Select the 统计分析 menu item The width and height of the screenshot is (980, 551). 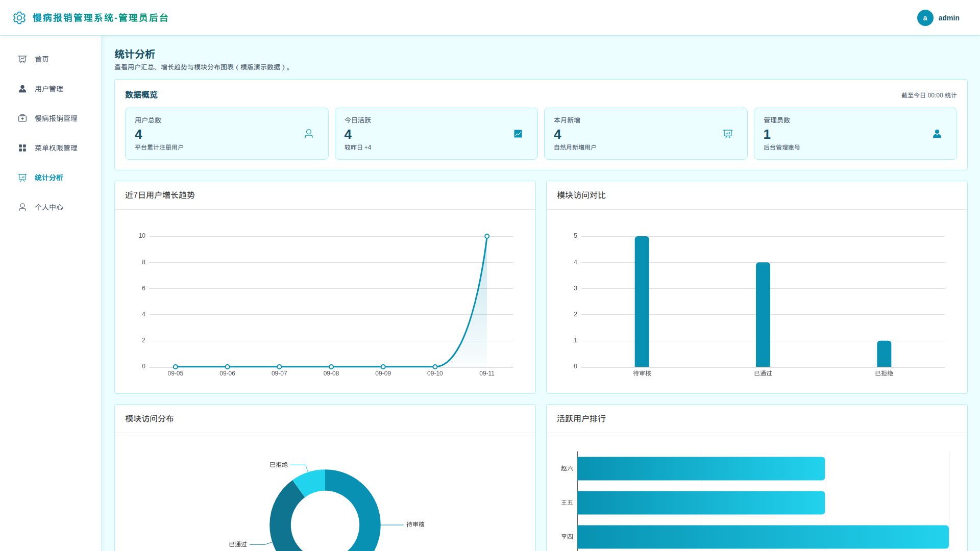51,178
